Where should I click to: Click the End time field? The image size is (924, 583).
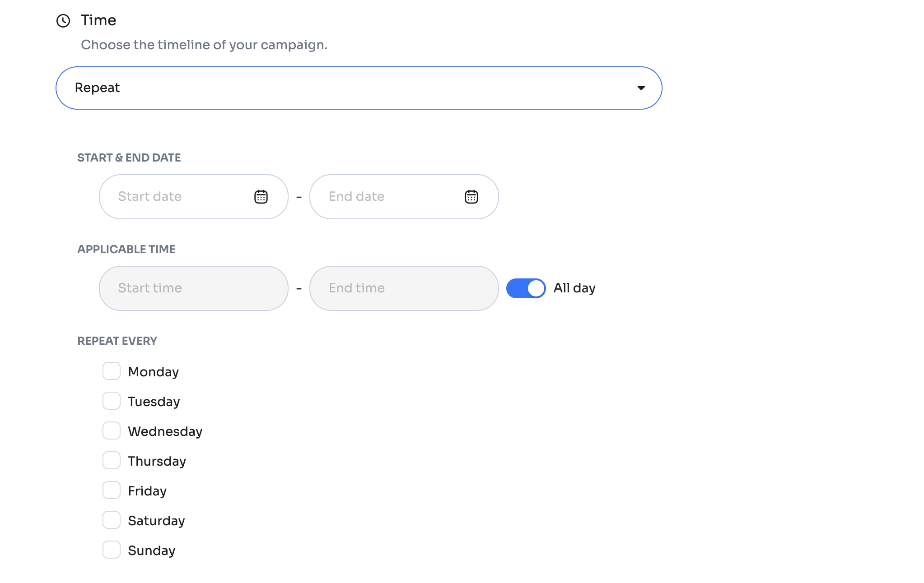click(x=404, y=288)
